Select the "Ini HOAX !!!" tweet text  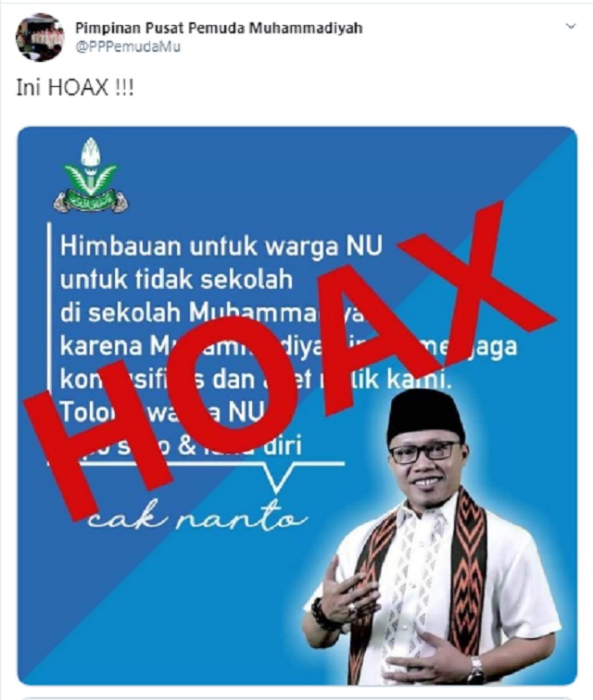point(75,87)
